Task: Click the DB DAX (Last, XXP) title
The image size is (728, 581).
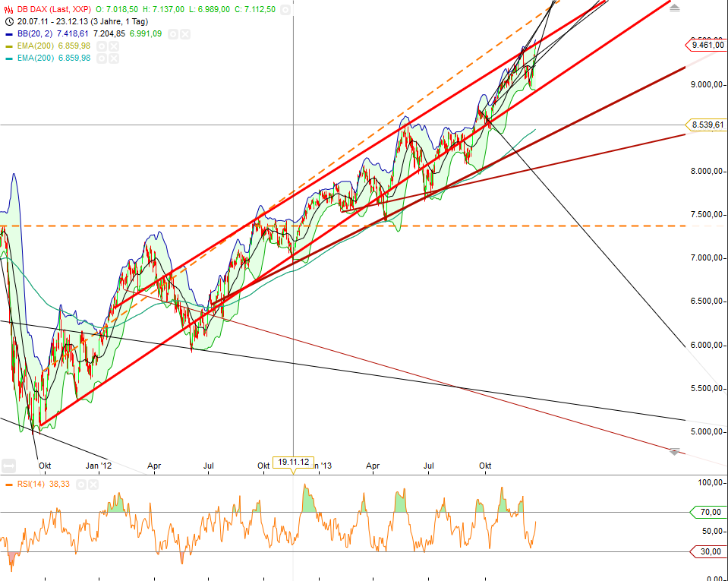Action: pos(55,9)
